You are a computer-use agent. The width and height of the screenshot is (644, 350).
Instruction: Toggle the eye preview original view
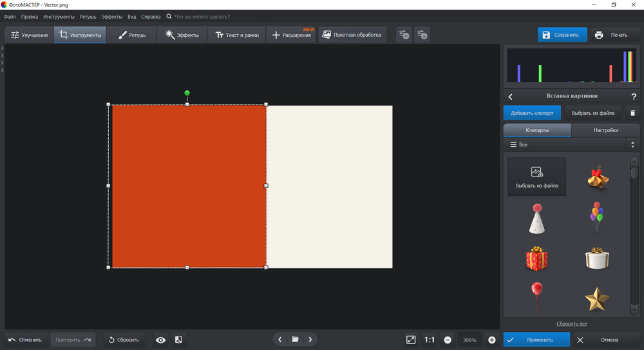[160, 340]
